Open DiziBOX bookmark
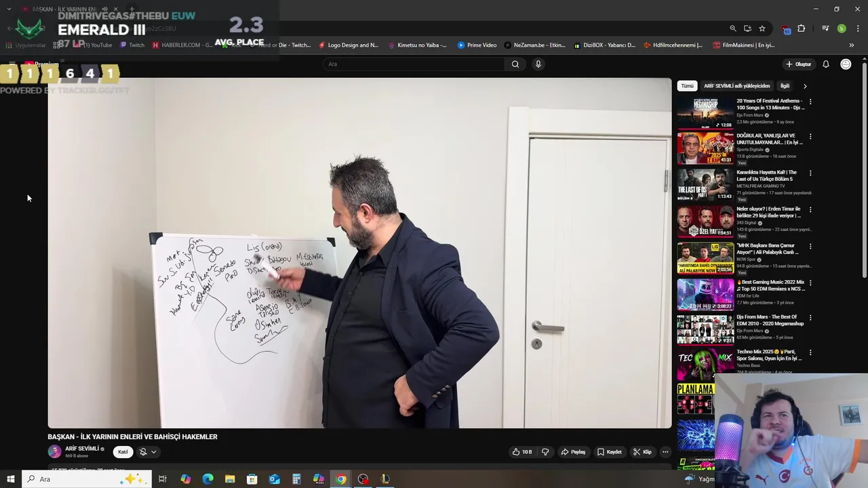The width and height of the screenshot is (868, 488). [604, 45]
